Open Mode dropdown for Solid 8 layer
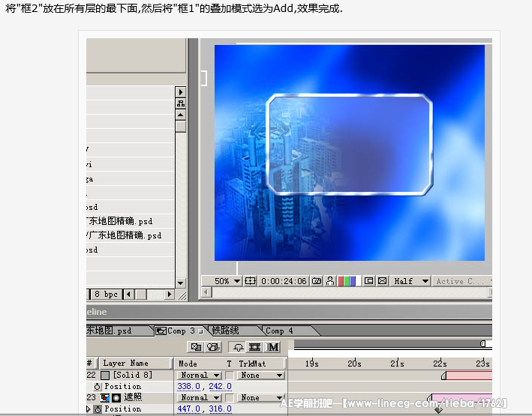Screen dimensions: 532x416 (x=199, y=376)
